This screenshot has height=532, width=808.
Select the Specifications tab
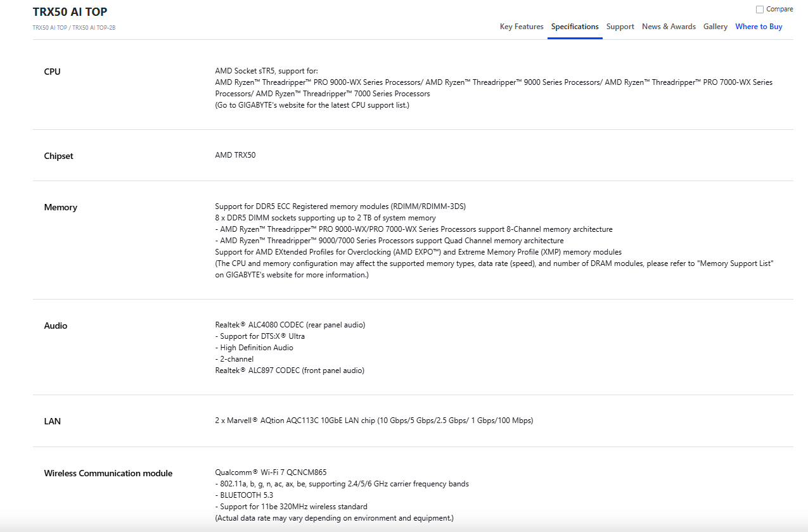[575, 27]
